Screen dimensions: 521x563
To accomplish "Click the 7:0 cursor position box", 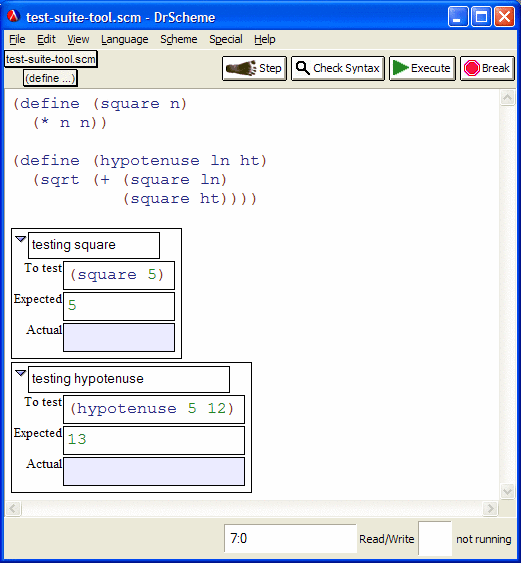I will pyautogui.click(x=290, y=539).
